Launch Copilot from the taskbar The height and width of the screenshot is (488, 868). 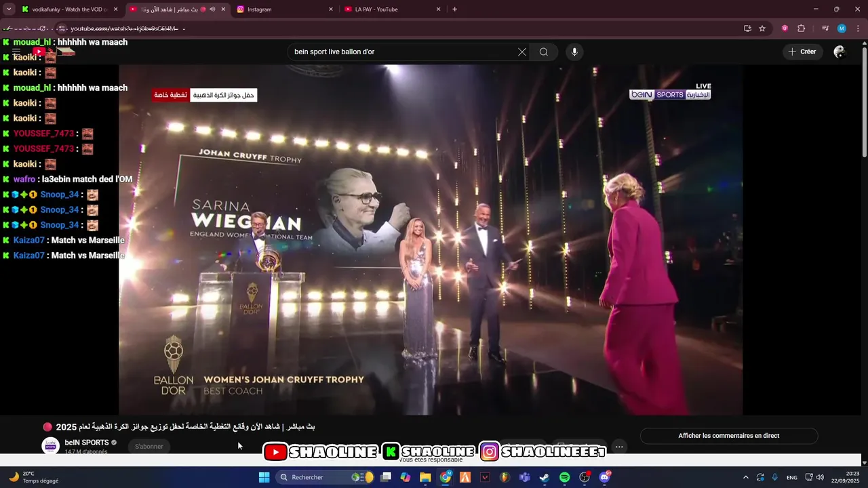coord(406,477)
